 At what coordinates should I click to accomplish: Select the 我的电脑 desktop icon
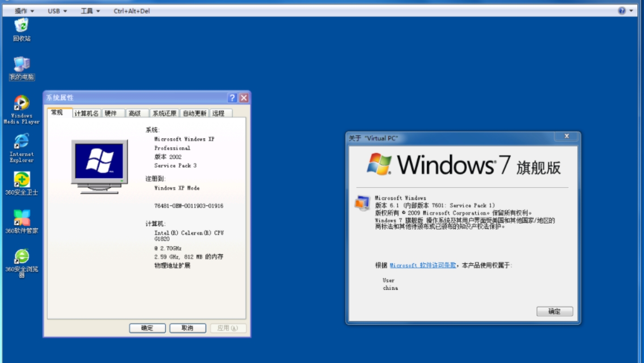(x=21, y=68)
